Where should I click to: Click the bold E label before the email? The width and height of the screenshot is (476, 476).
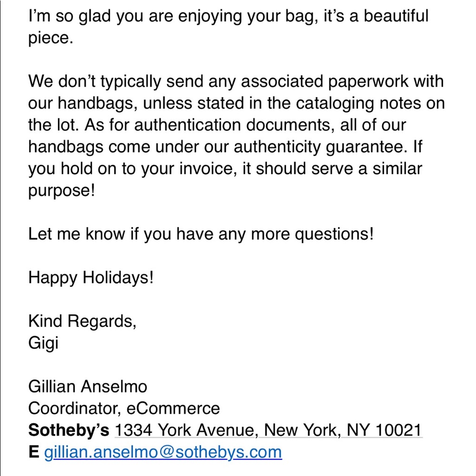(x=33, y=452)
